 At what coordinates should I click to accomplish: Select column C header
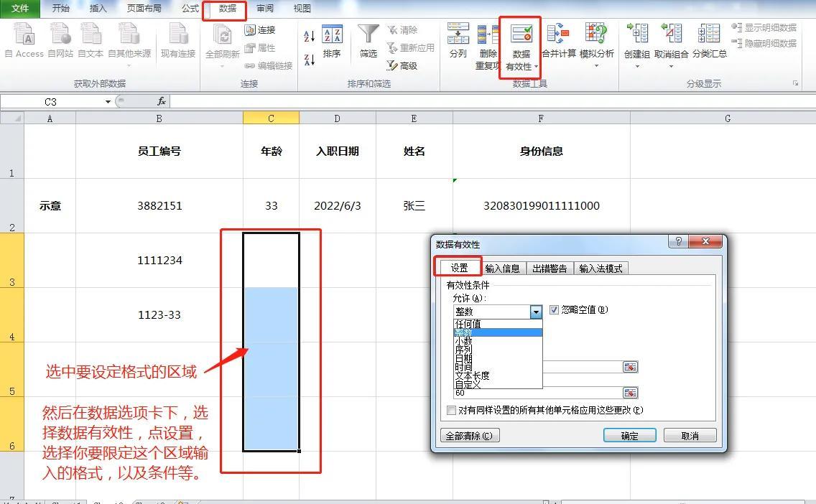271,118
